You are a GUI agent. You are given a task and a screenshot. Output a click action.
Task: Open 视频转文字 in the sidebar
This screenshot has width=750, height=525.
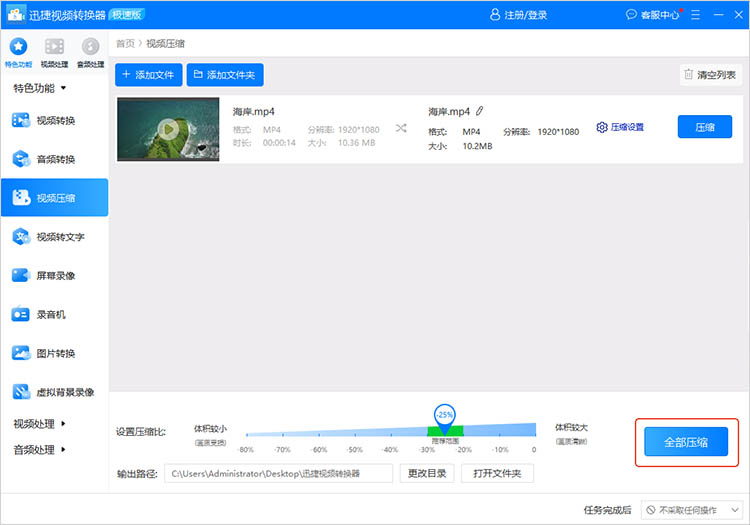54,237
